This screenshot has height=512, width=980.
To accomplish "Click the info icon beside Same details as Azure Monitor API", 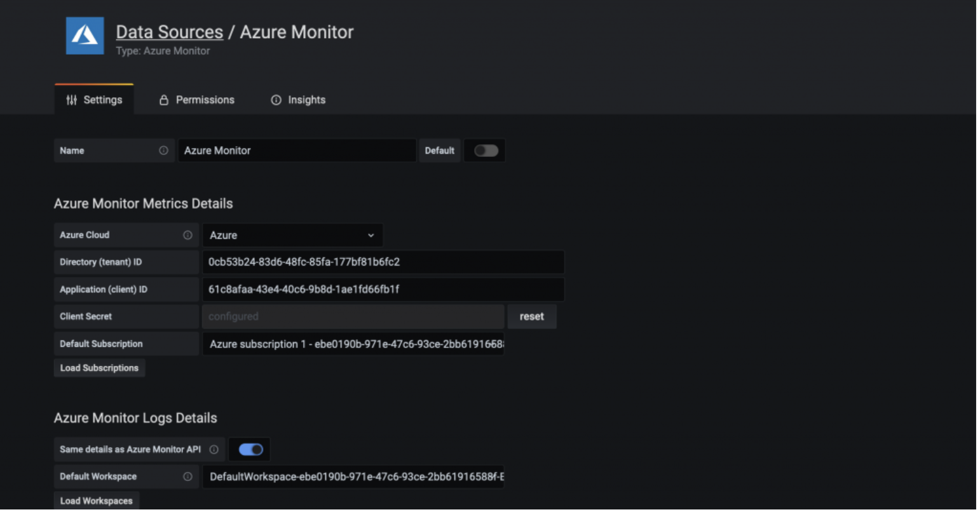I will pyautogui.click(x=214, y=449).
